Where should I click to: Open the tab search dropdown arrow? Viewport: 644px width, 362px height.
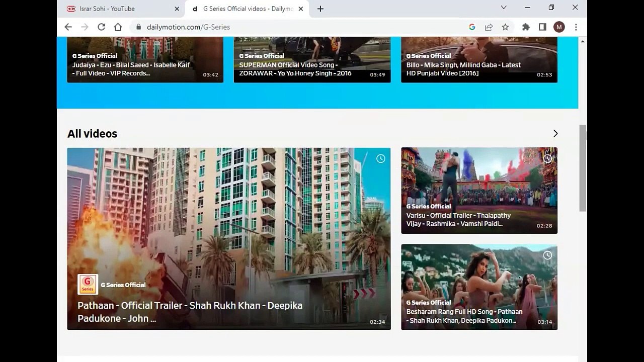[x=504, y=8]
